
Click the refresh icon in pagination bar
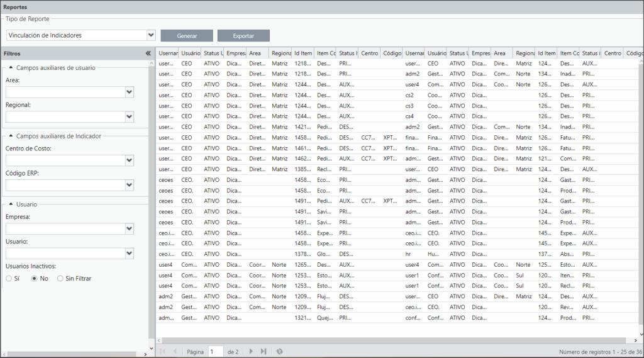coord(280,352)
